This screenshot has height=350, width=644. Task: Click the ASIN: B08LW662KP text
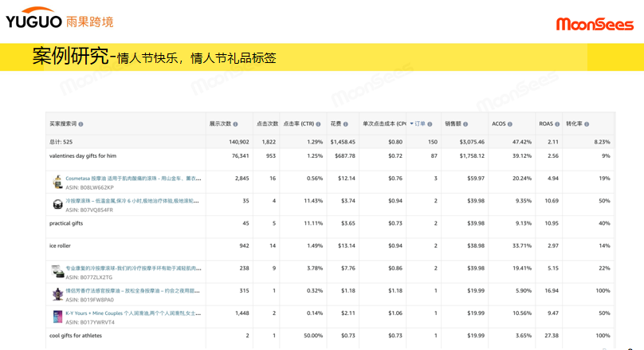coord(89,187)
